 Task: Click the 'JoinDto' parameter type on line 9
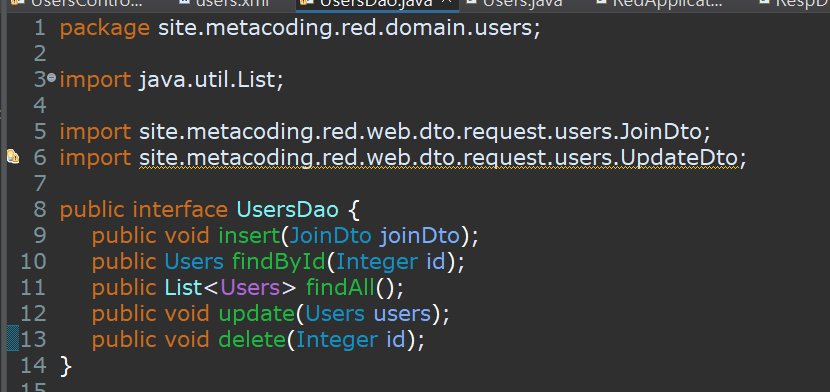coord(330,235)
